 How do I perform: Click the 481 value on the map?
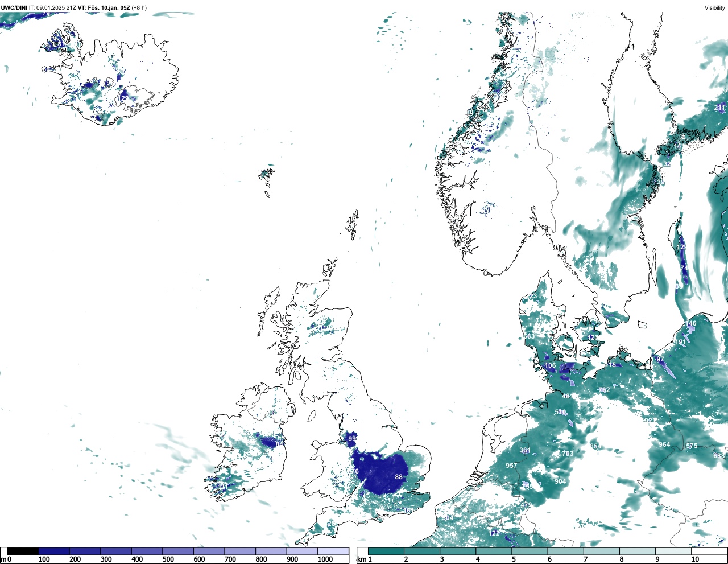[x=567, y=396]
